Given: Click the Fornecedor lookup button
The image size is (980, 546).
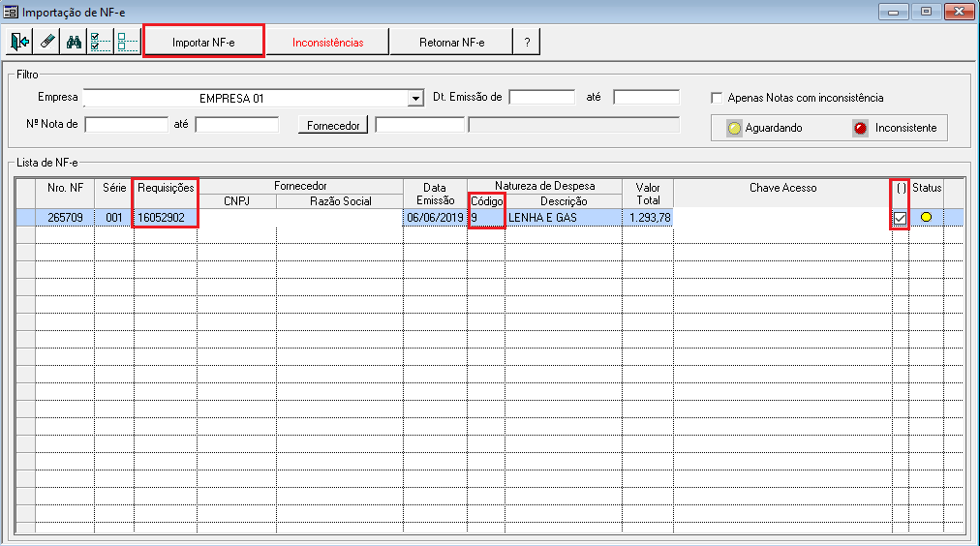Looking at the screenshot, I should (333, 126).
